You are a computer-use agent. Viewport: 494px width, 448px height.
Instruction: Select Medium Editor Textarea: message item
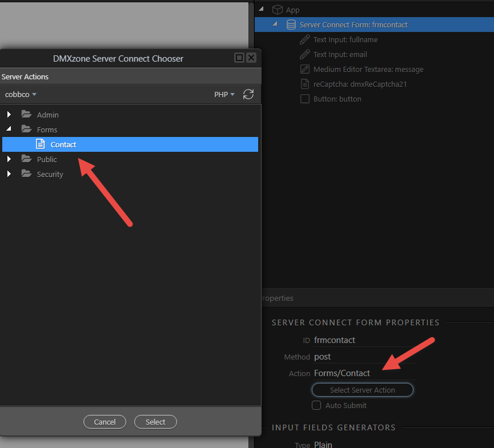click(x=368, y=69)
